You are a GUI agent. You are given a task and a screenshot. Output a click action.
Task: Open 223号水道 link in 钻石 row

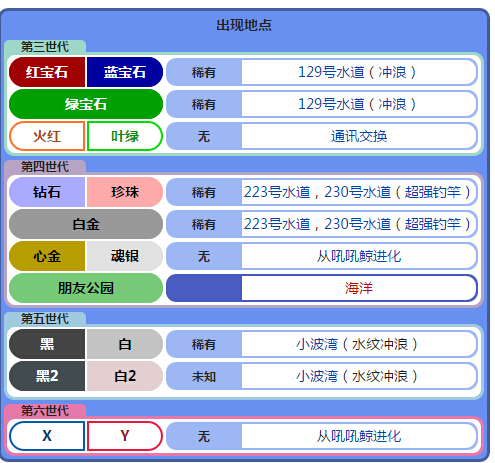(277, 192)
